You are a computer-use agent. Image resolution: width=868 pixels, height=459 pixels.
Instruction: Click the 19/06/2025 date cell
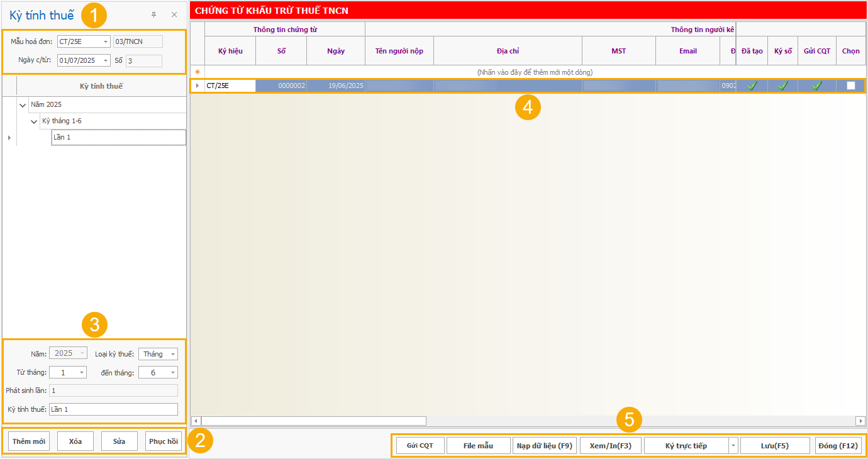click(336, 86)
